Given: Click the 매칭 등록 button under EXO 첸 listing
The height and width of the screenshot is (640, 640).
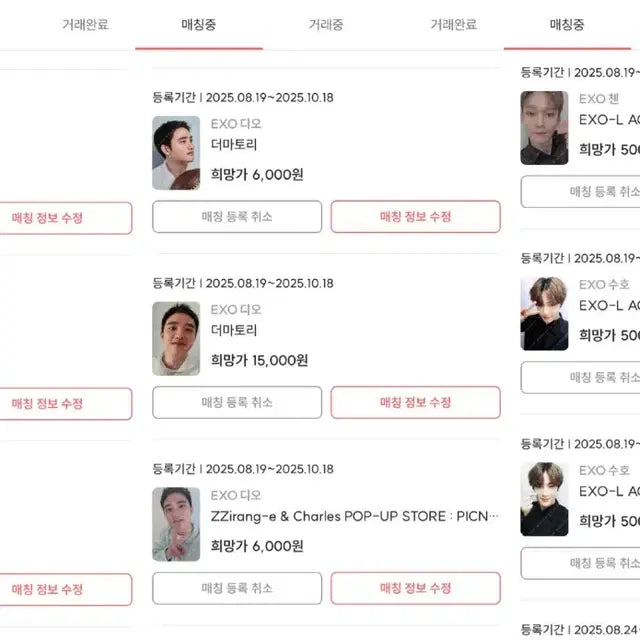Looking at the screenshot, I should pos(581,192).
